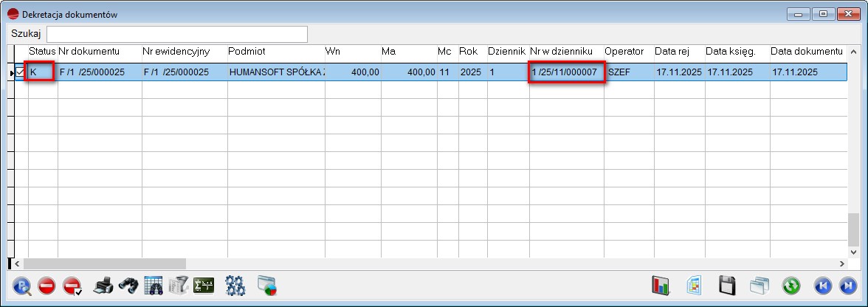This screenshot has width=868, height=307.
Task: Jump to last record with blue arrow
Action: pyautogui.click(x=848, y=286)
